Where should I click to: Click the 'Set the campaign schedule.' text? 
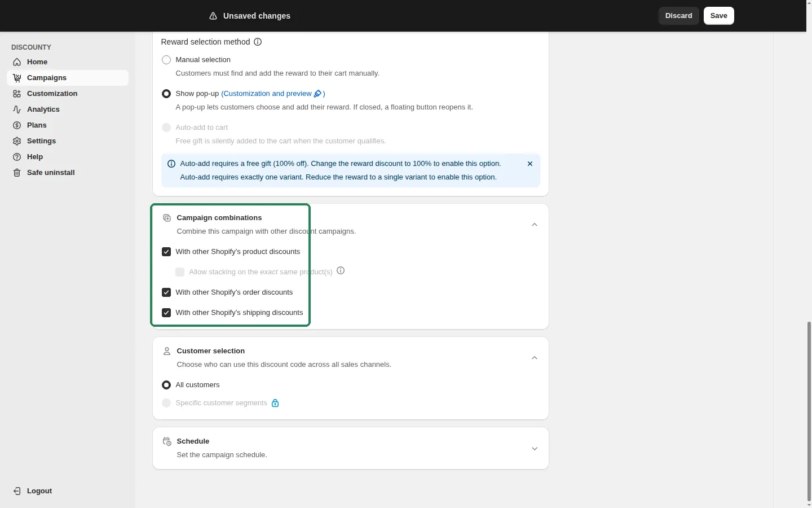point(222,455)
